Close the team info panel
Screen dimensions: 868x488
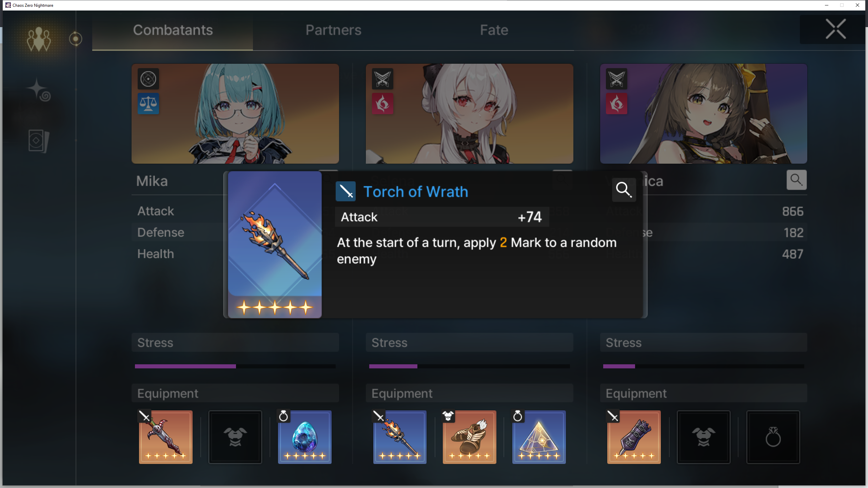coord(835,29)
